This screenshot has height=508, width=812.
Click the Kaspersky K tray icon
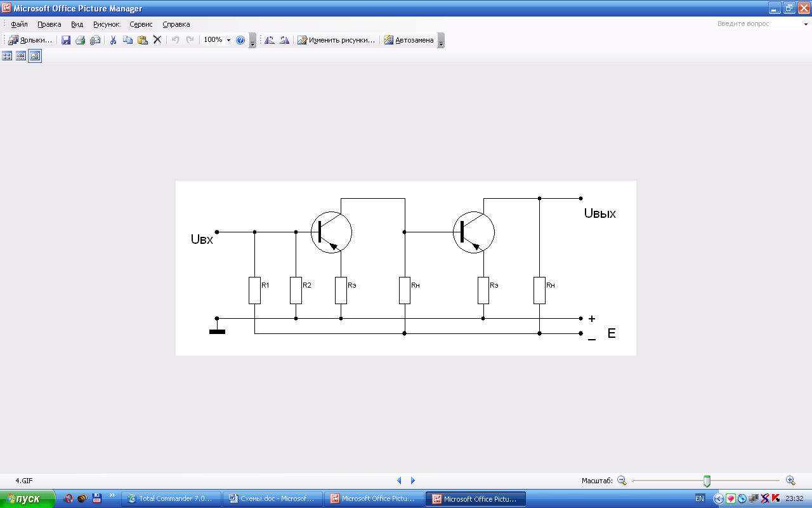pyautogui.click(x=776, y=498)
